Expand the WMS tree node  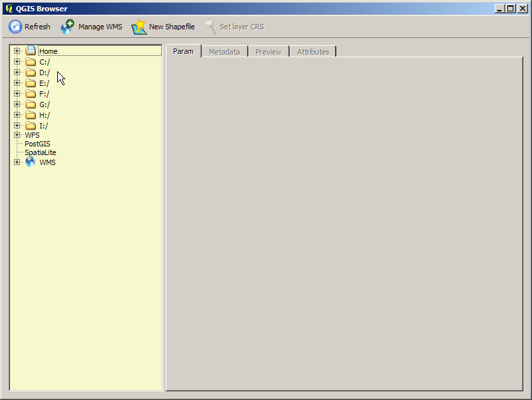pos(17,162)
